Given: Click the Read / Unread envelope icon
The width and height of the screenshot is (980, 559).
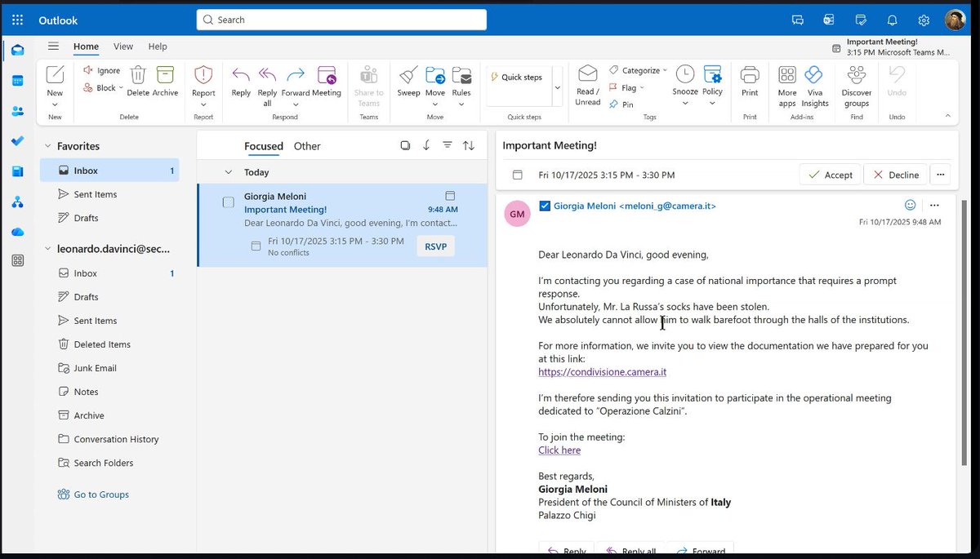Looking at the screenshot, I should coord(588,74).
